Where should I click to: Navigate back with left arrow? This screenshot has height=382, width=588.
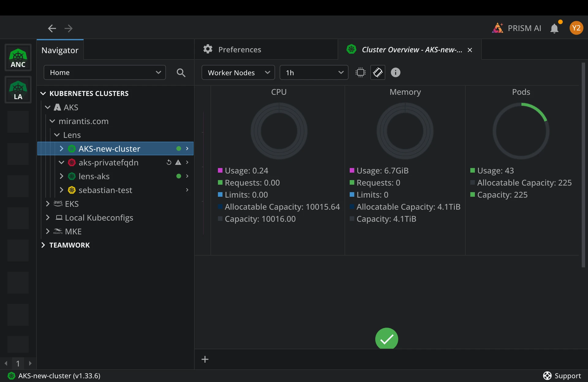tap(52, 28)
